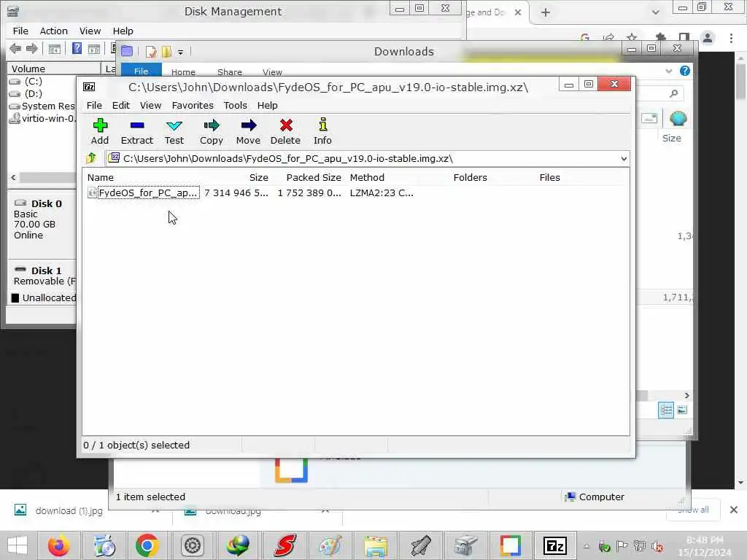The height and width of the screenshot is (560, 747).
Task: Sort by Size column in 7-Zip
Action: click(x=259, y=178)
